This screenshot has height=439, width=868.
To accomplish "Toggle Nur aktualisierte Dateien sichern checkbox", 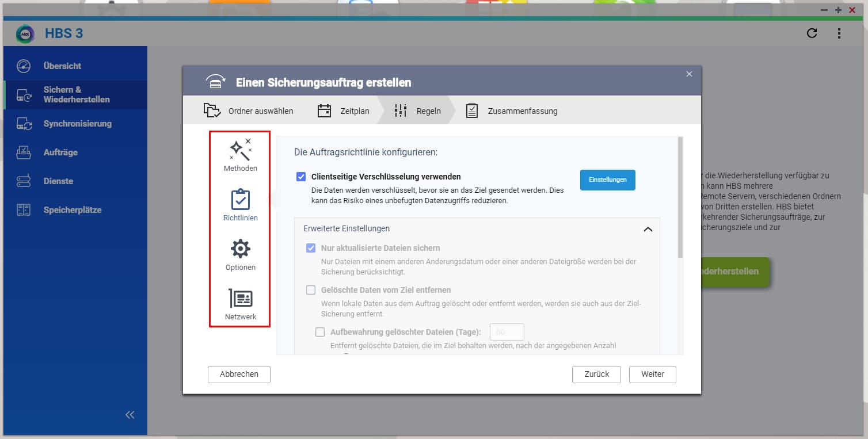I will click(311, 248).
